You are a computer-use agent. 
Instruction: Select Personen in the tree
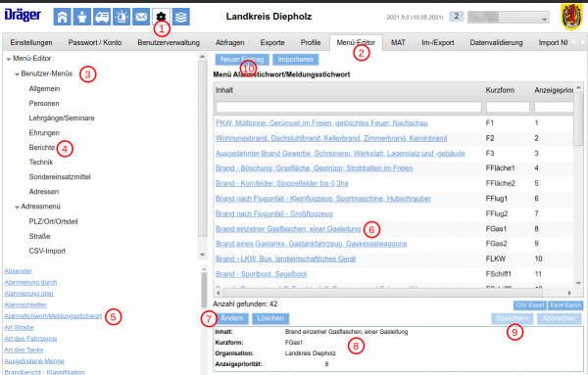pyautogui.click(x=44, y=104)
